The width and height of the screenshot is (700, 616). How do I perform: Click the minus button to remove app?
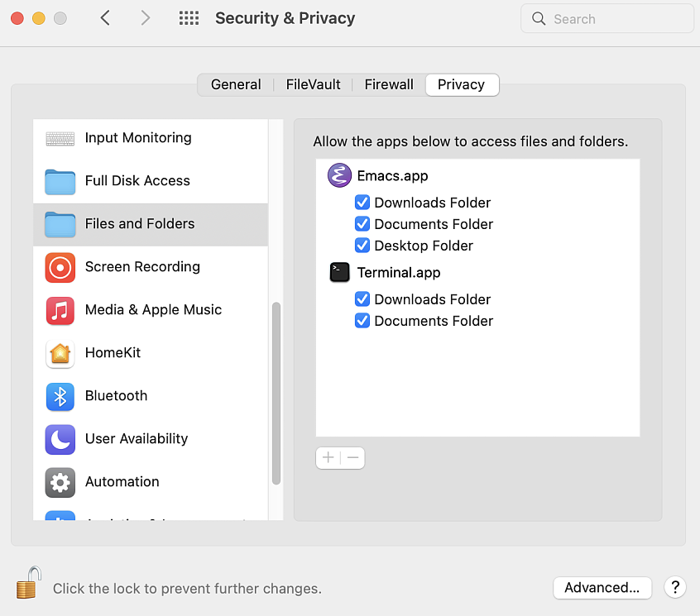352,457
